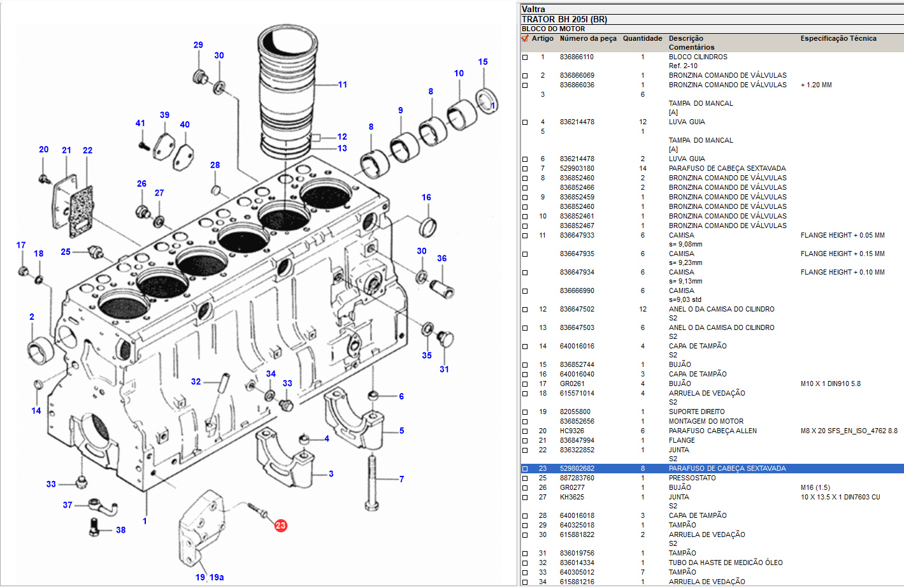Tick the checkbox for PRESSOSTATO item 25
This screenshot has height=588, width=904.
click(x=525, y=478)
